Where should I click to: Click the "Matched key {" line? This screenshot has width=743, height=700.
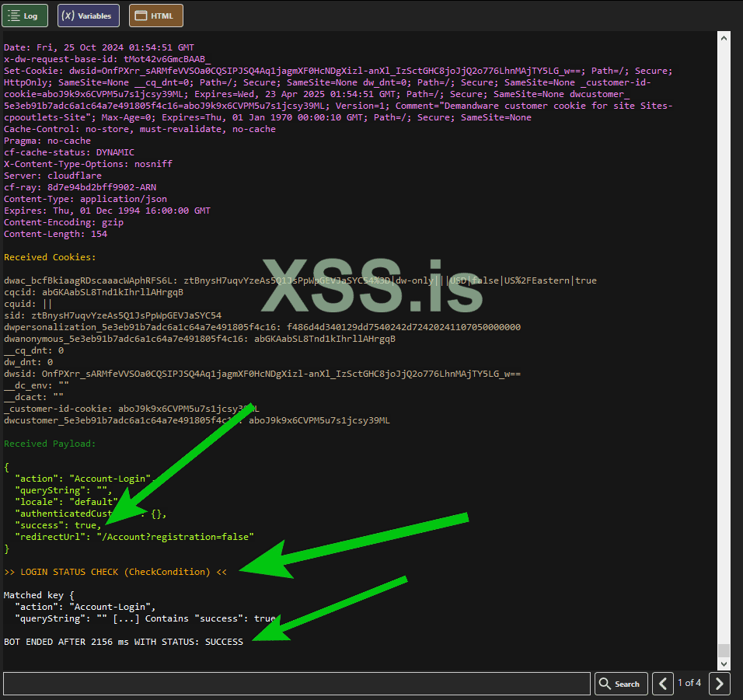(39, 595)
